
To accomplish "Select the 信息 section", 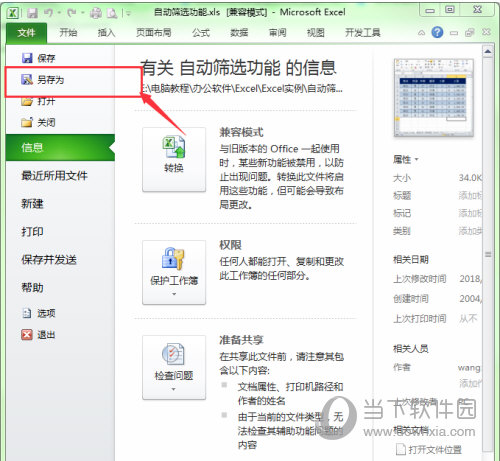I will [x=60, y=147].
